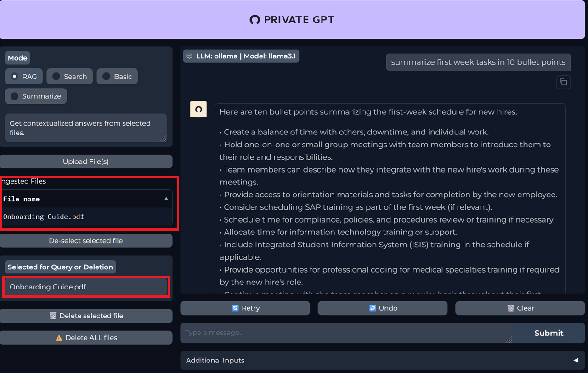
Task: Click the warning icon on Delete ALL files
Action: click(x=59, y=338)
